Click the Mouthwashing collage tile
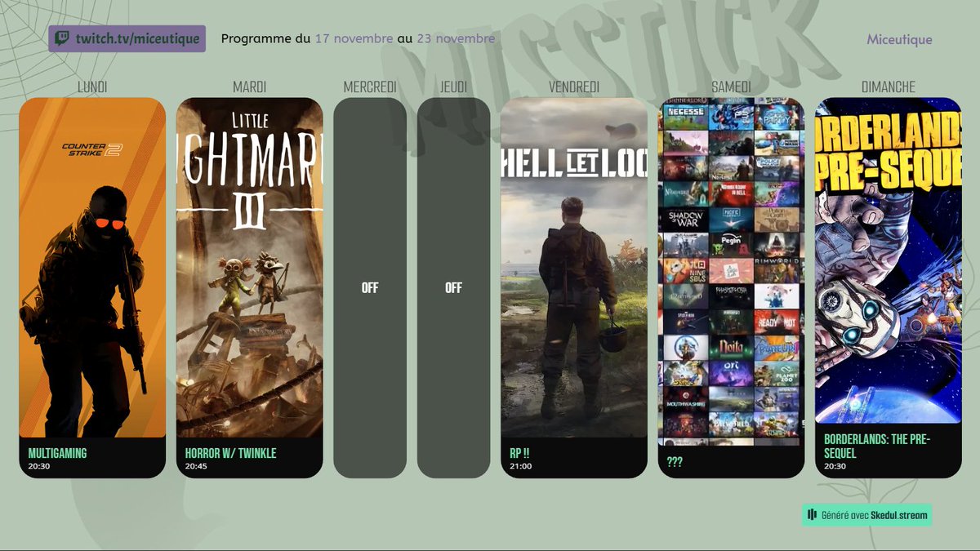 pos(684,401)
